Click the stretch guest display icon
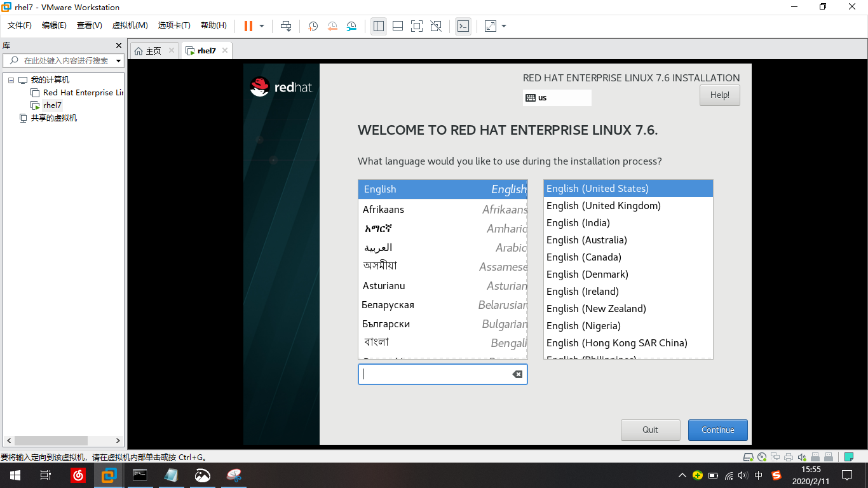Viewport: 868px width, 488px height. pyautogui.click(x=491, y=26)
